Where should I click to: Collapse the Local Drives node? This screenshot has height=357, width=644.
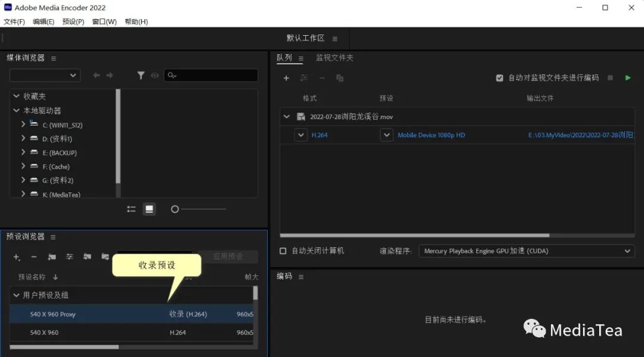(17, 110)
